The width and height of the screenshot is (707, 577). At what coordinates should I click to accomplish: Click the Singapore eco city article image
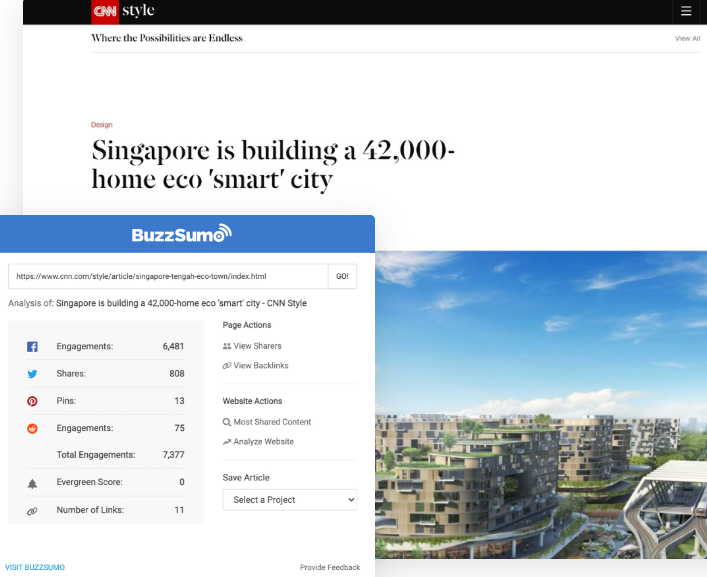541,405
